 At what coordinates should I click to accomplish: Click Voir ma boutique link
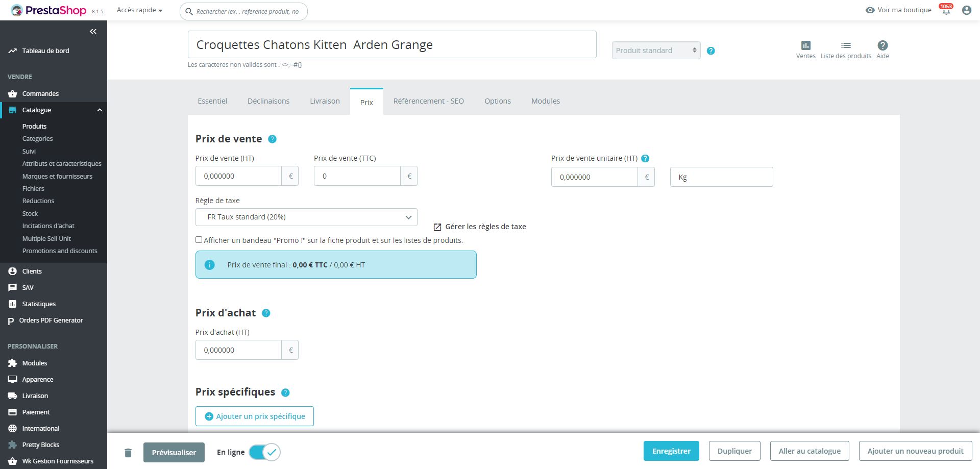[x=898, y=10]
